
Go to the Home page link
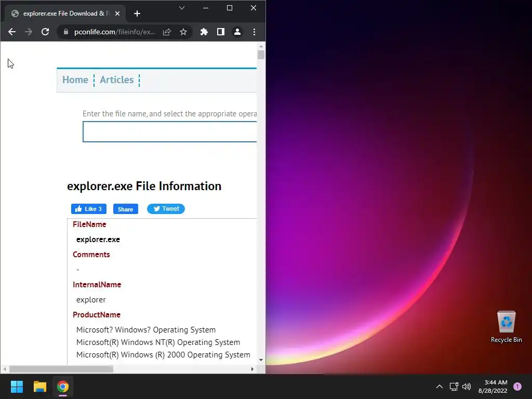[75, 79]
